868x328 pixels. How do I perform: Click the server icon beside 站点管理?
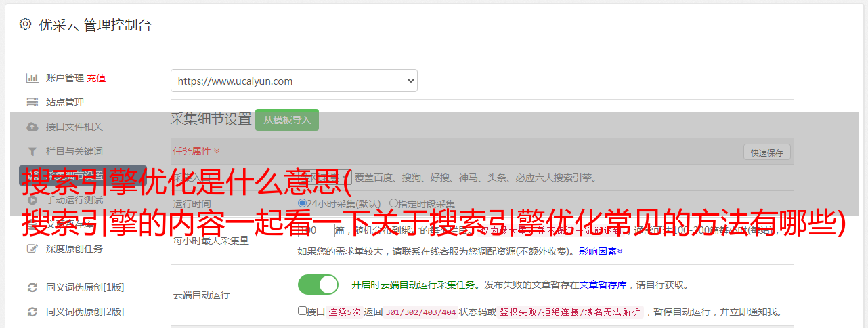point(32,102)
